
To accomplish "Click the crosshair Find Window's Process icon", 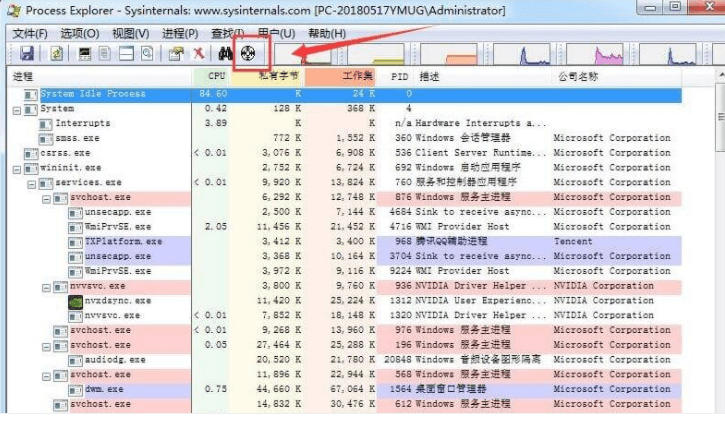I will click(x=248, y=54).
